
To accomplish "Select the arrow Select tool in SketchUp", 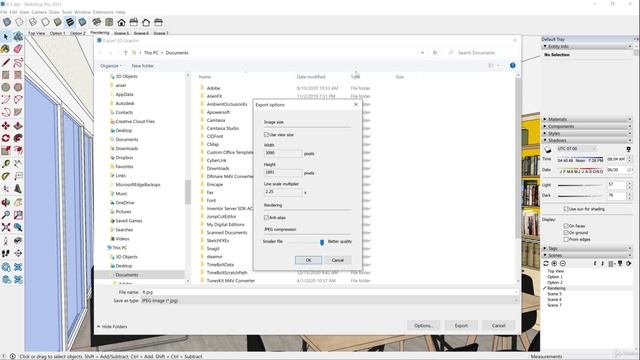I will (x=6, y=37).
